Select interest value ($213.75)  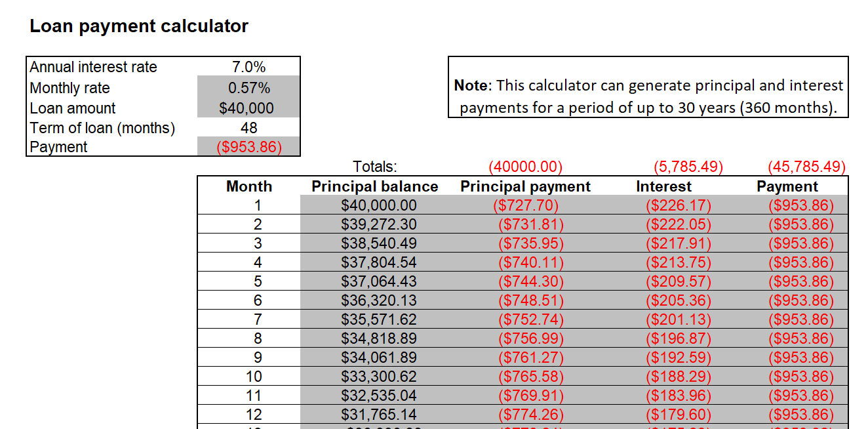click(679, 262)
